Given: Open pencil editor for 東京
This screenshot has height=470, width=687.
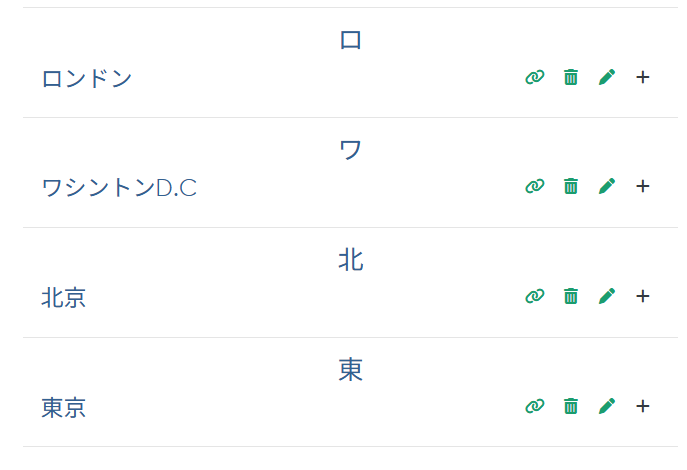Looking at the screenshot, I should [607, 406].
